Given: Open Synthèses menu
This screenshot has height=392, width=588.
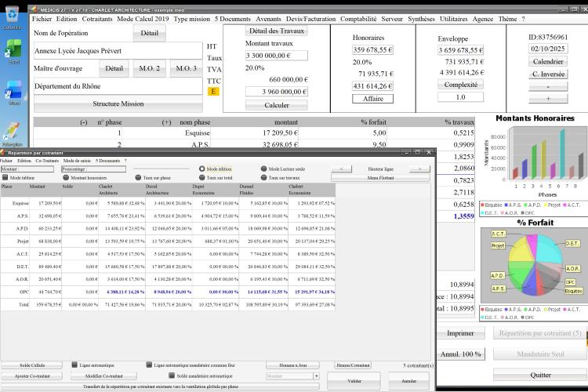Looking at the screenshot, I should pyautogui.click(x=422, y=19).
